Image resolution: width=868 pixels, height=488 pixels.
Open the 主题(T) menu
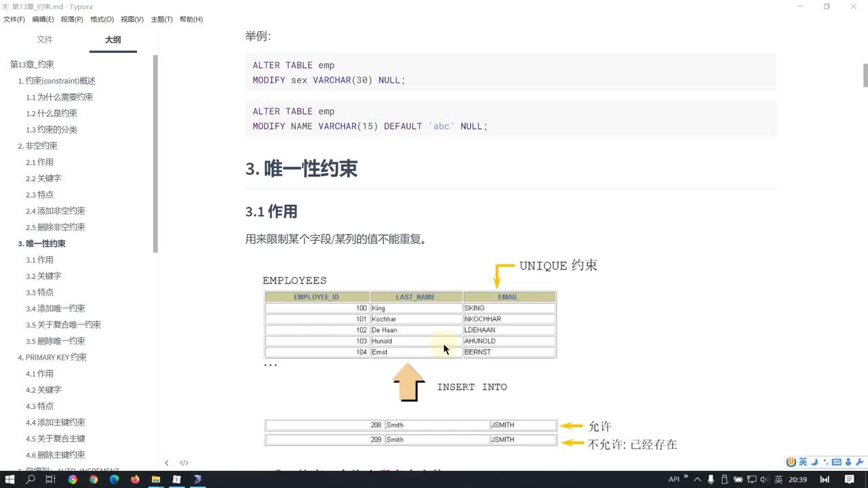pyautogui.click(x=161, y=20)
